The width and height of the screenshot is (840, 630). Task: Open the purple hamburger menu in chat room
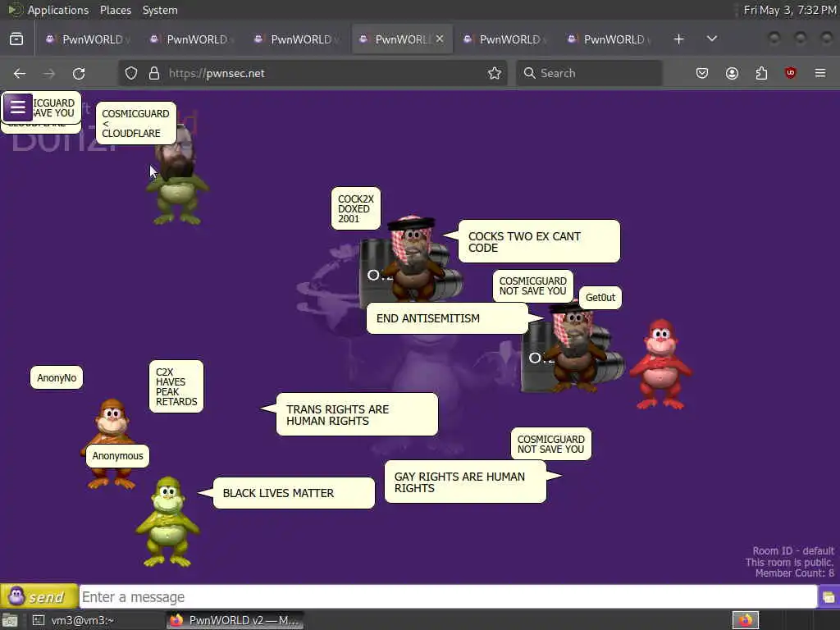click(x=18, y=107)
